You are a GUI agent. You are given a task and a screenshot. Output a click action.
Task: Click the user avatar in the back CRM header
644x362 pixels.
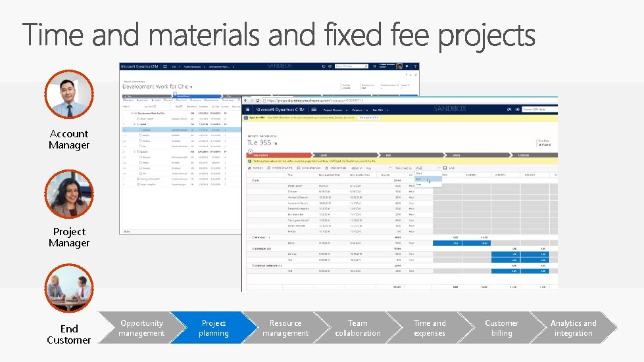(399, 66)
